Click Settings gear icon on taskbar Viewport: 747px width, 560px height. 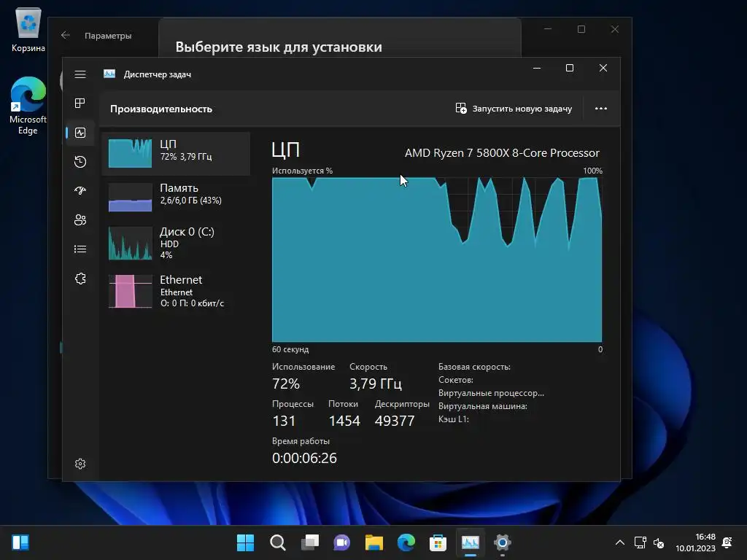point(502,542)
